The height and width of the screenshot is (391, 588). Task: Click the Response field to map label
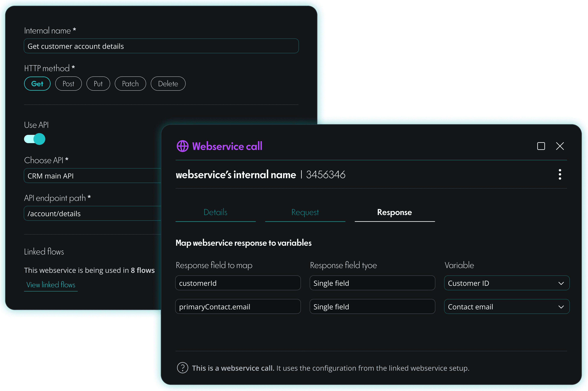(x=214, y=265)
